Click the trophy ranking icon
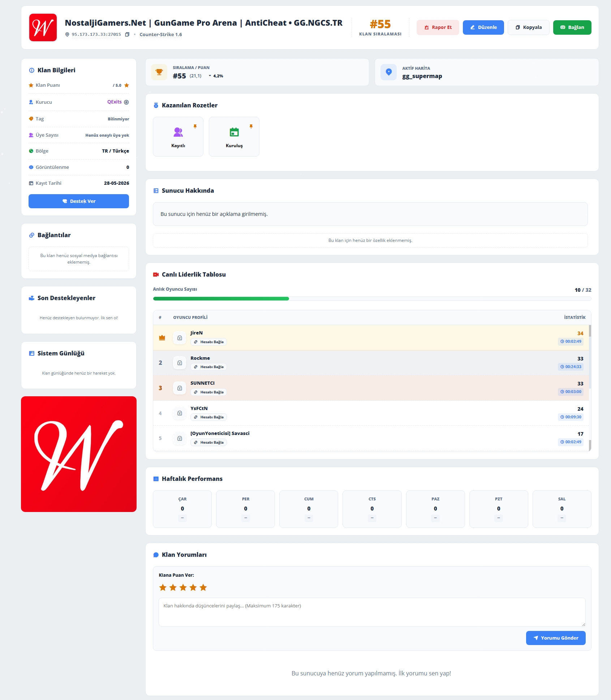Image resolution: width=611 pixels, height=700 pixels. [159, 72]
